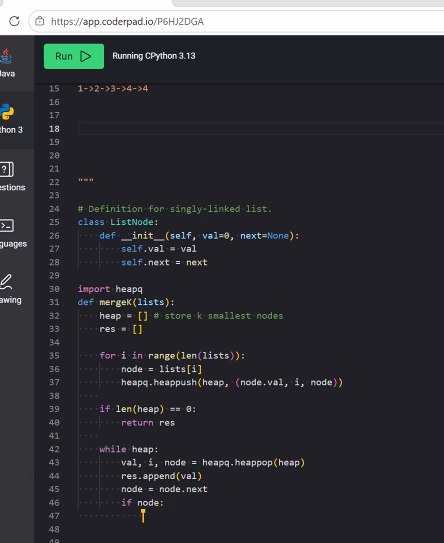Image resolution: width=444 pixels, height=543 pixels.
Task: Open site information lock icon in address bar
Action: [x=39, y=21]
